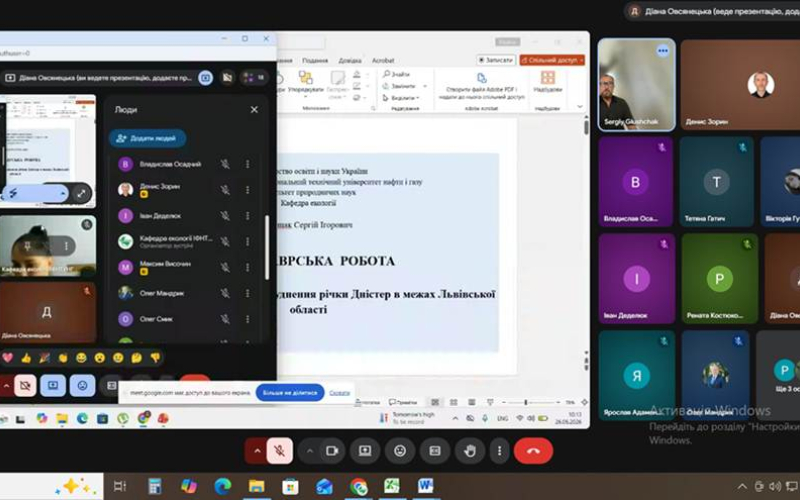Click the present screen button in the shared Meet window
Screen dimensions: 800x500
pos(53,386)
